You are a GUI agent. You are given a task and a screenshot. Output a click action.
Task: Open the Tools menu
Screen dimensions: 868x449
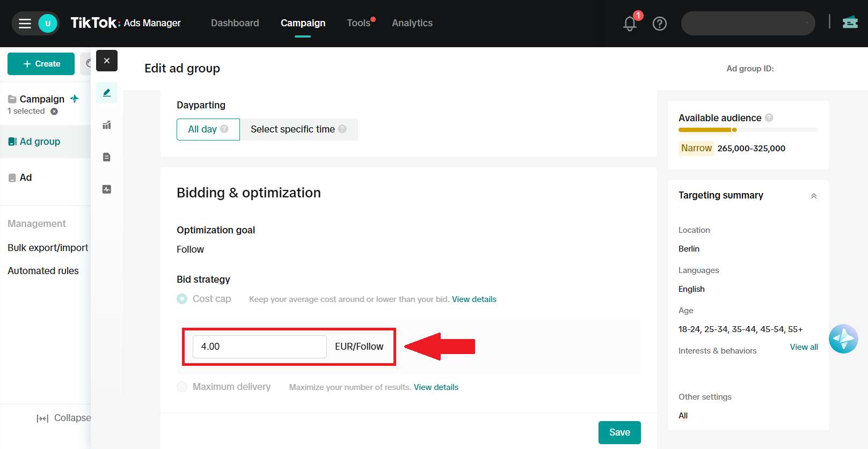pos(359,23)
